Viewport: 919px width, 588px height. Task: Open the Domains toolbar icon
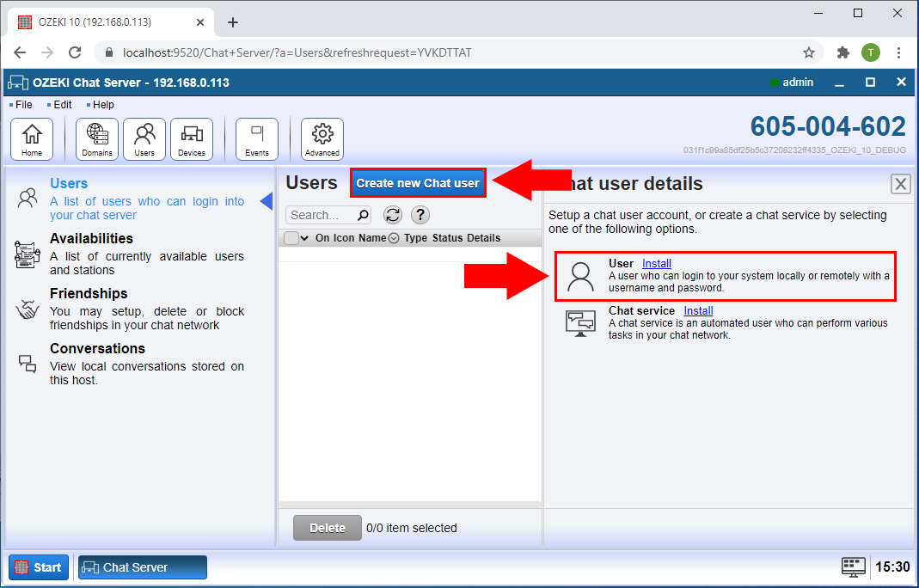point(97,139)
